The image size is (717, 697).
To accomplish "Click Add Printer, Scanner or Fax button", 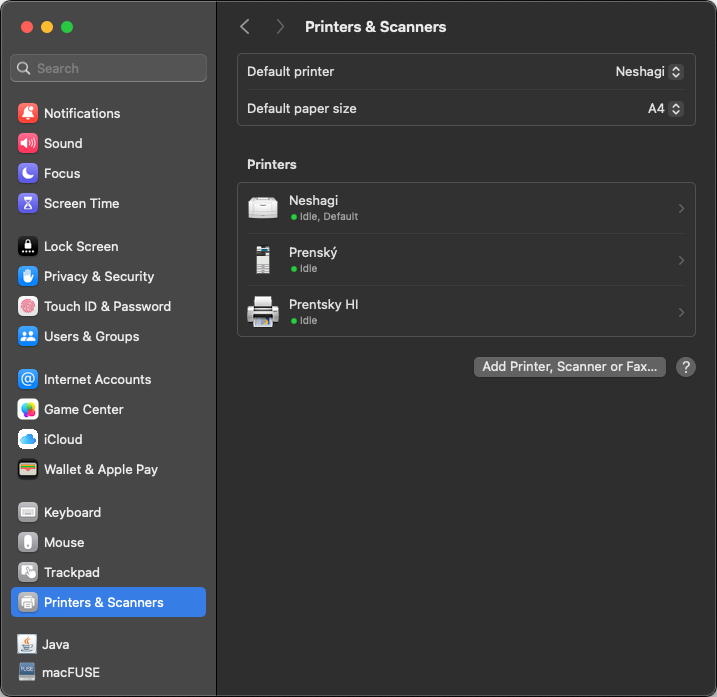I will coord(570,367).
